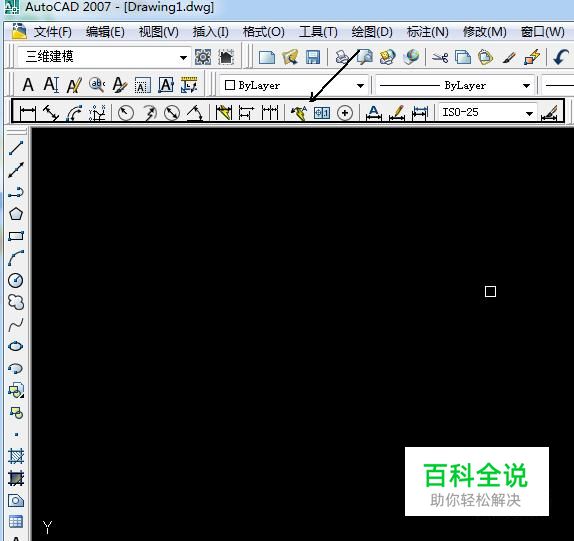Screen dimensions: 574x541
Task: Select the Circle draw tool
Action: [16, 280]
